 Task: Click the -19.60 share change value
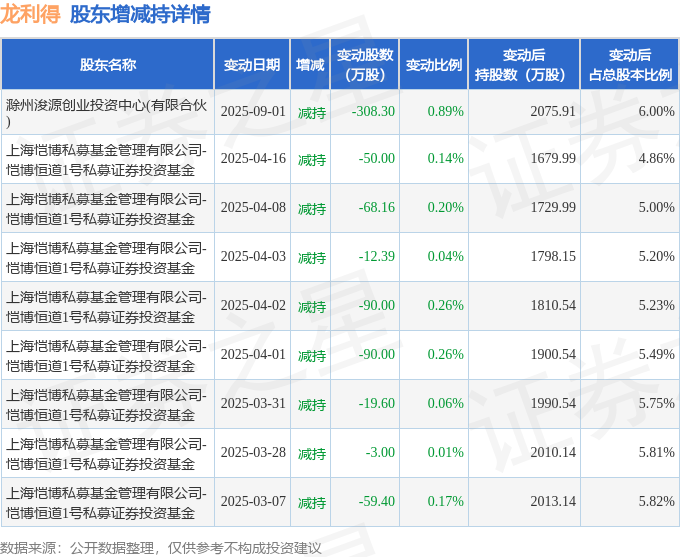(376, 403)
